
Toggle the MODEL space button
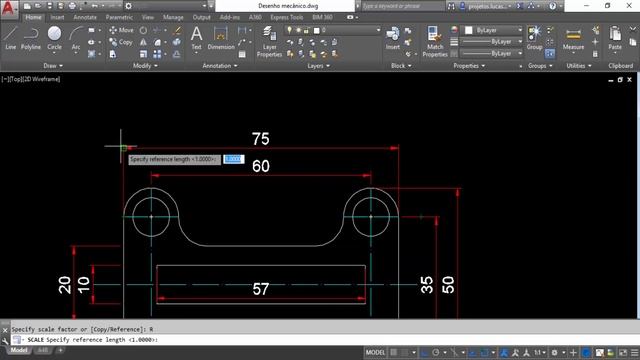click(x=375, y=352)
